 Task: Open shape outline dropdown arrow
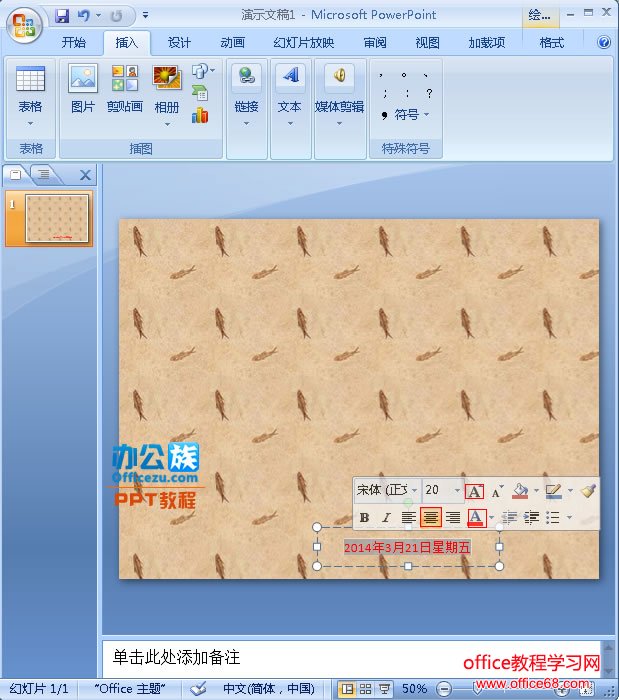point(570,491)
